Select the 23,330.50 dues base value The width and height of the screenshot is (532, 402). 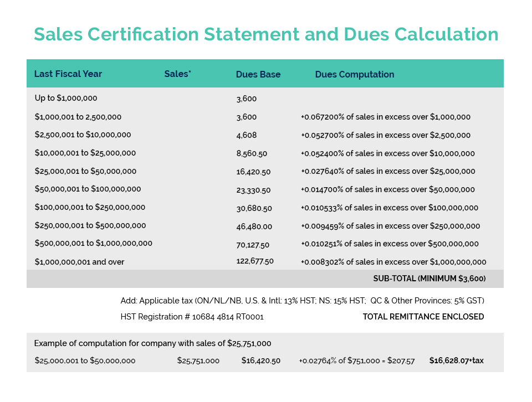click(253, 190)
